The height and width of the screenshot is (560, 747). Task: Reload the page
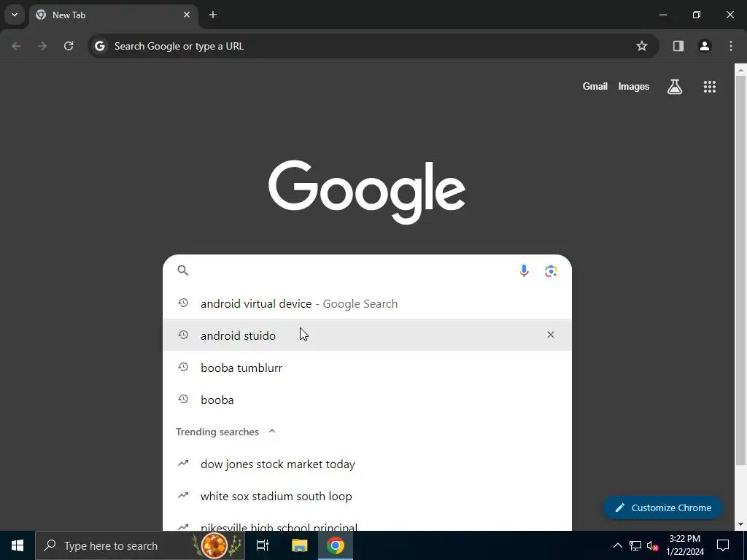[69, 46]
